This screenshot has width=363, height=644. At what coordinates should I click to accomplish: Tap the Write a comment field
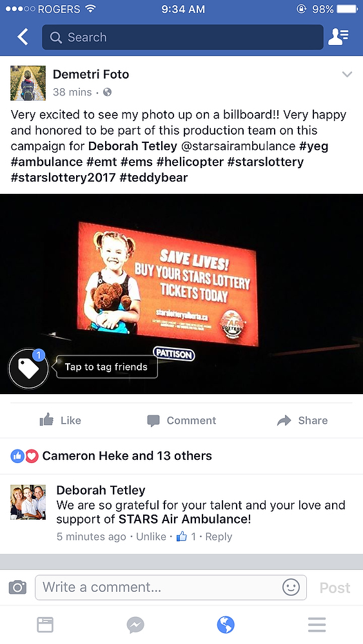click(x=171, y=587)
